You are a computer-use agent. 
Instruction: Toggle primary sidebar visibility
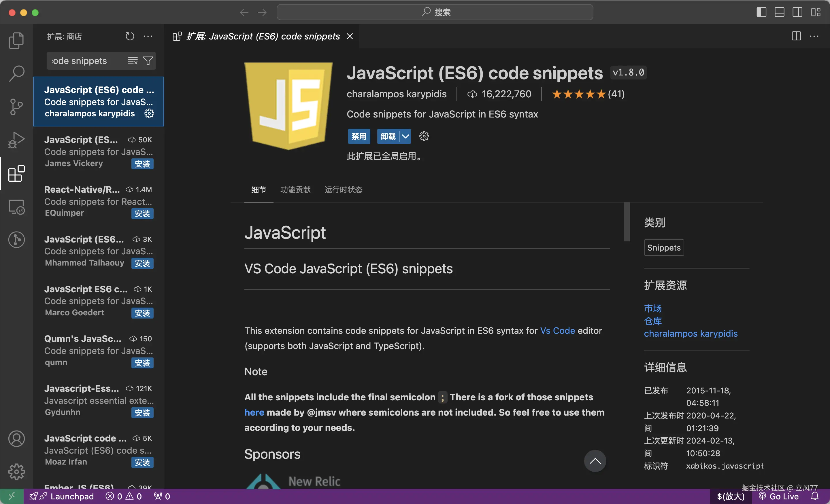[x=761, y=12]
